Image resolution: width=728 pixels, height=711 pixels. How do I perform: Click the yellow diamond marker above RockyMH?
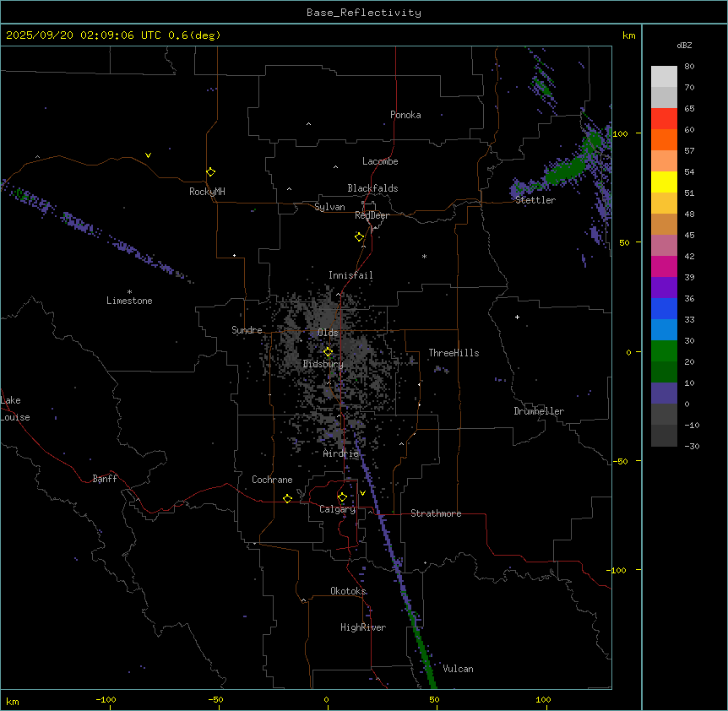pos(210,171)
